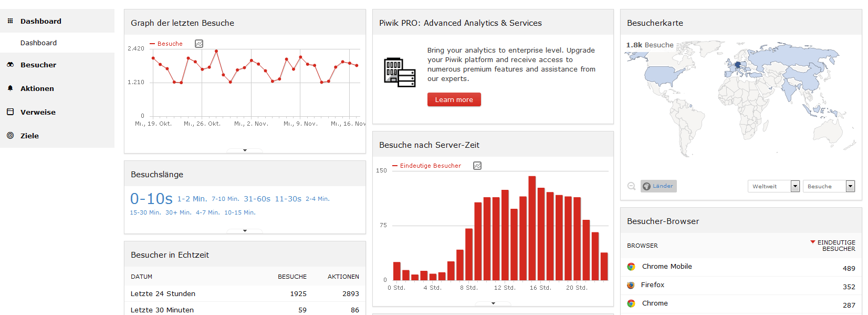This screenshot has height=315, width=868.
Task: Click the Eindeutige Besucher legend label
Action: [431, 166]
